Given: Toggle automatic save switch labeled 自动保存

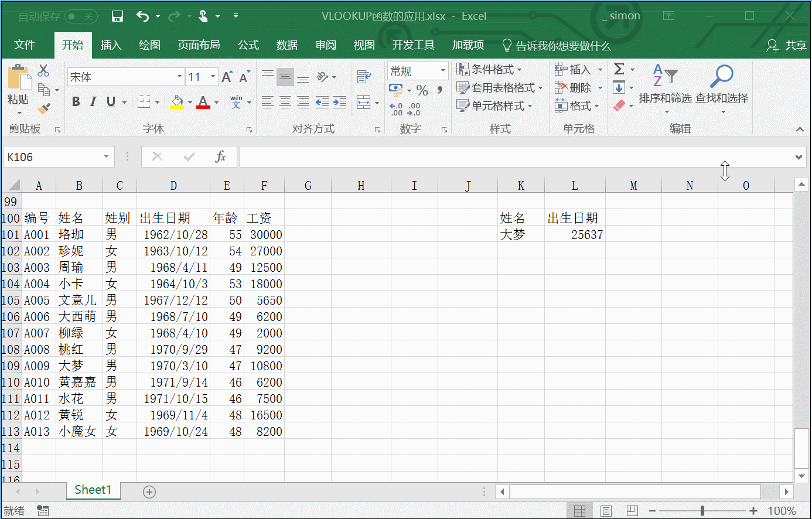Looking at the screenshot, I should click(81, 16).
